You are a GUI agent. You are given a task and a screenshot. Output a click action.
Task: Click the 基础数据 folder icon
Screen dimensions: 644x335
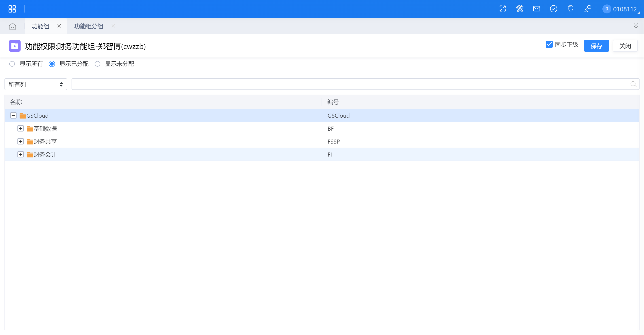pyautogui.click(x=30, y=129)
